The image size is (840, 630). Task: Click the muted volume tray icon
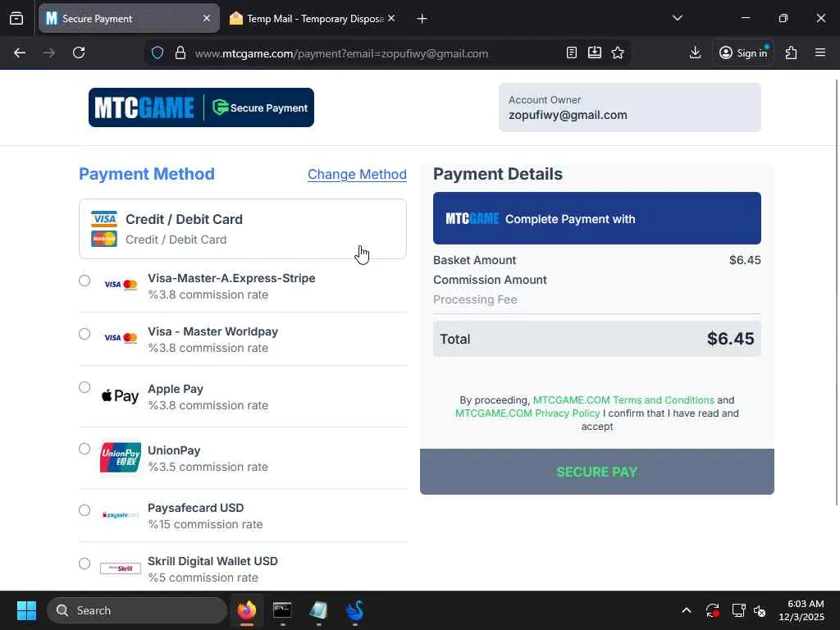pyautogui.click(x=760, y=610)
